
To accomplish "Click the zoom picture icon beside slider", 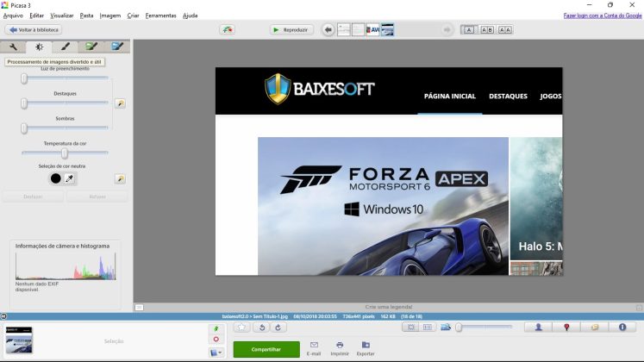I will (446, 328).
